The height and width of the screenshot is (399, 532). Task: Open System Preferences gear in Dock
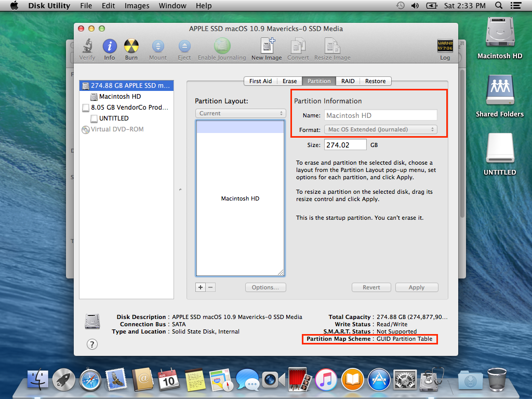point(405,379)
